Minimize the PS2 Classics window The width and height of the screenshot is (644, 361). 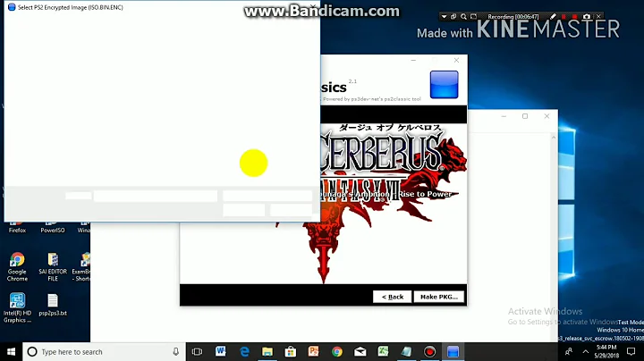click(x=413, y=60)
